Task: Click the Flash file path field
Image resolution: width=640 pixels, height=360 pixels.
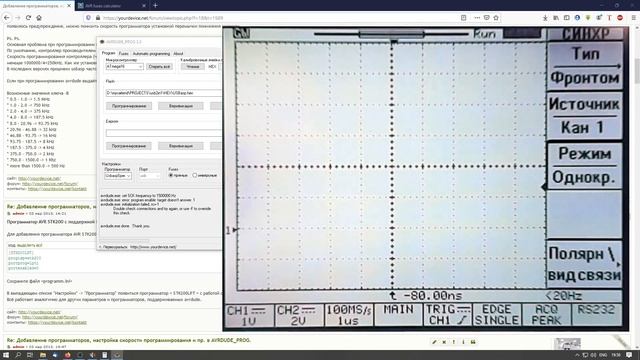Action: click(x=164, y=93)
